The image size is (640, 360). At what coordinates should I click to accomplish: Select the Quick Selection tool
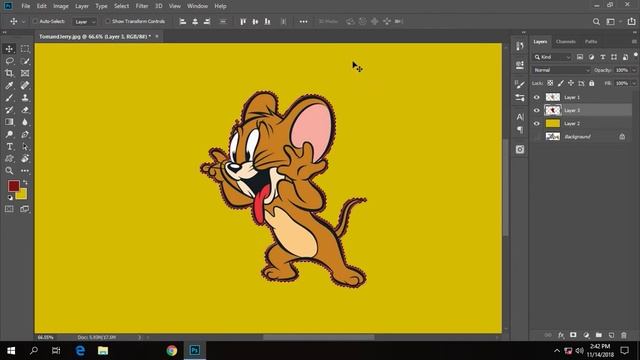[25, 61]
